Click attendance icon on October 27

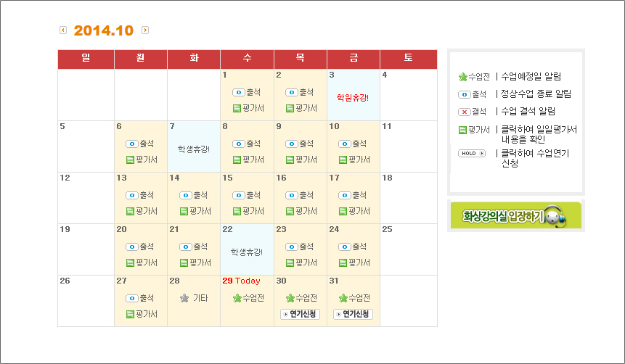tap(131, 298)
